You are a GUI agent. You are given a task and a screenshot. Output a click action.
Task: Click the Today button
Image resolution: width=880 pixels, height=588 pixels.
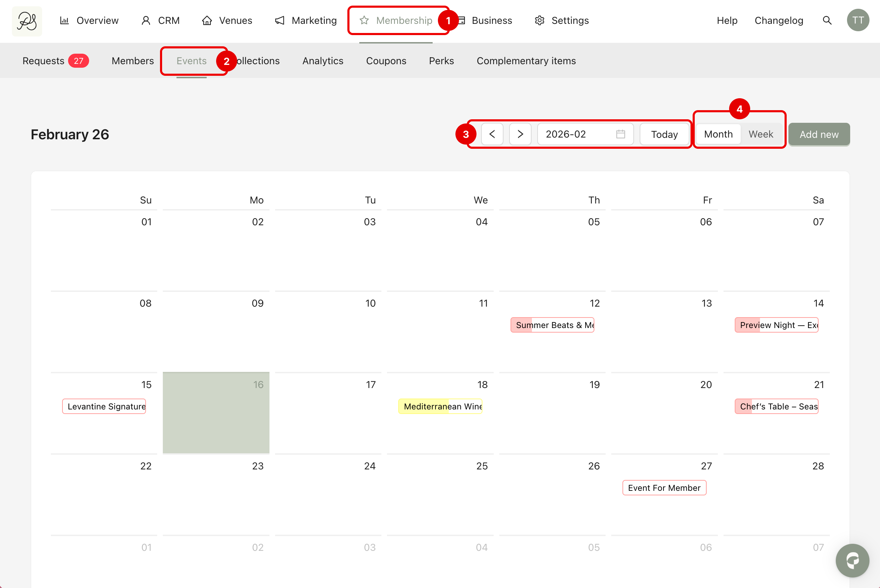664,134
